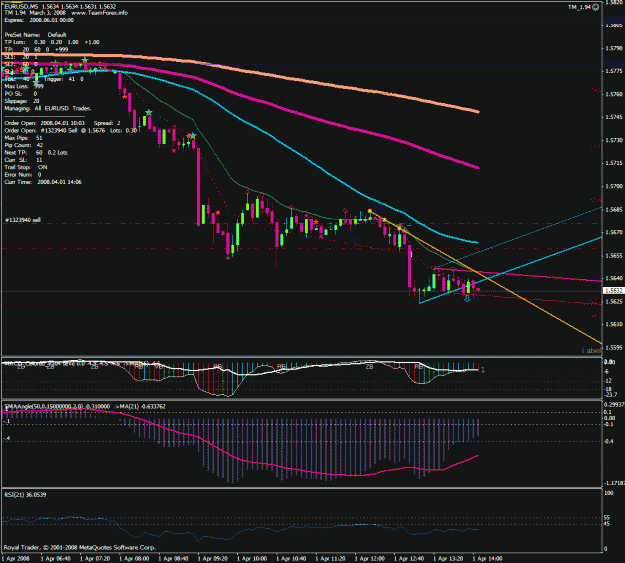Viewport: 625px width, 563px height.
Task: Click the www.TeamForex.info text in the chart header
Action: pyautogui.click(x=99, y=13)
